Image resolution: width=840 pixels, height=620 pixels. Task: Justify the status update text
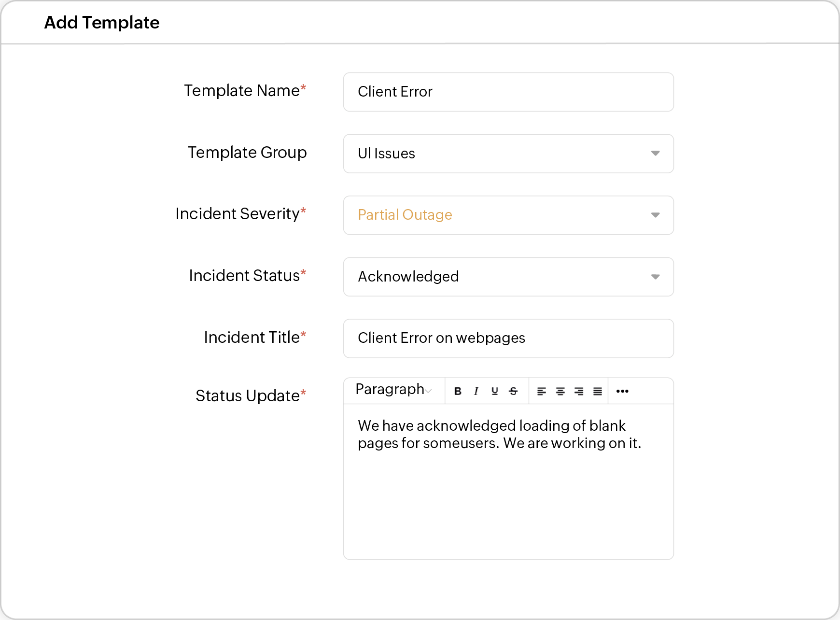pos(598,391)
